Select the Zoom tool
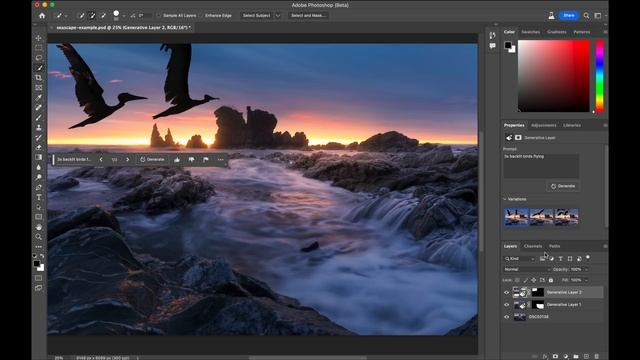Screen dimensions: 640x360 tap(39, 237)
